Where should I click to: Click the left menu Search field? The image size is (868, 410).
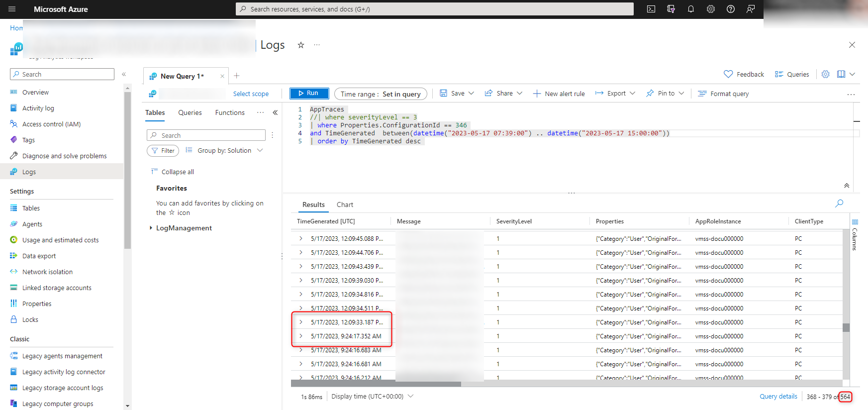pos(62,74)
